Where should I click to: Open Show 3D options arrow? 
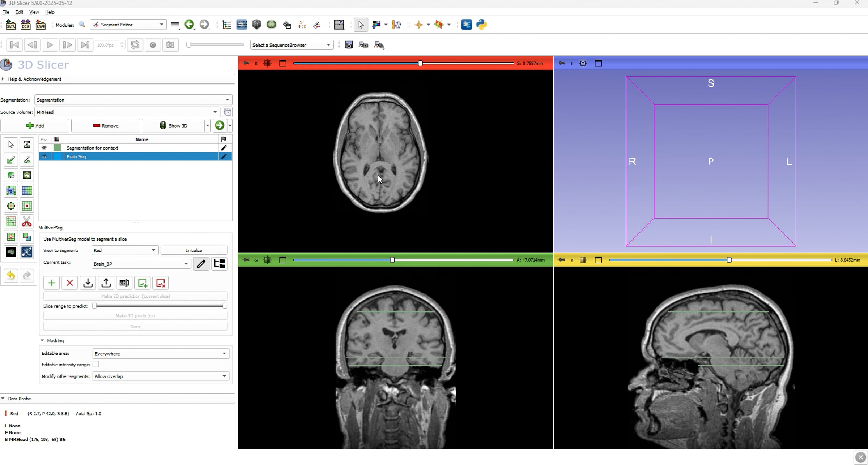tap(208, 126)
